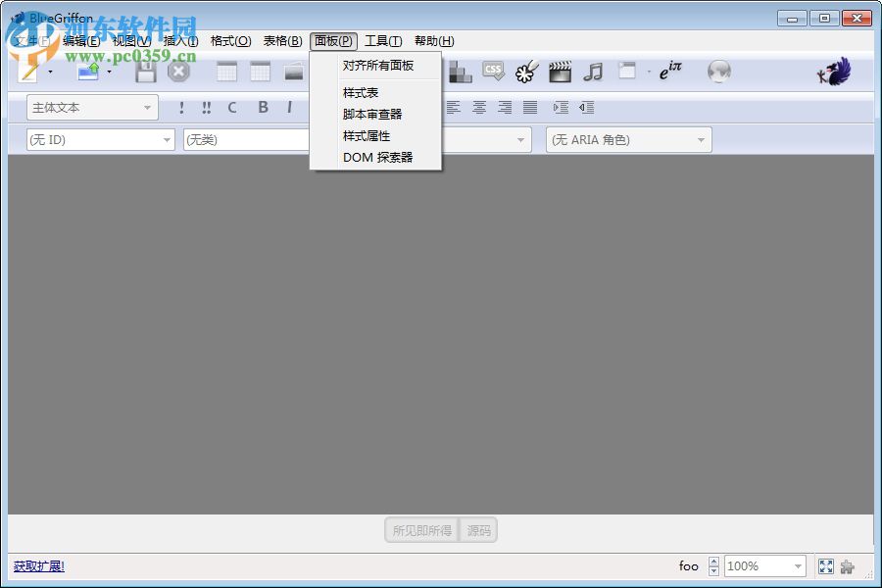Open the 主体文本 paragraph style dropdown
The height and width of the screenshot is (588, 882).
point(91,107)
